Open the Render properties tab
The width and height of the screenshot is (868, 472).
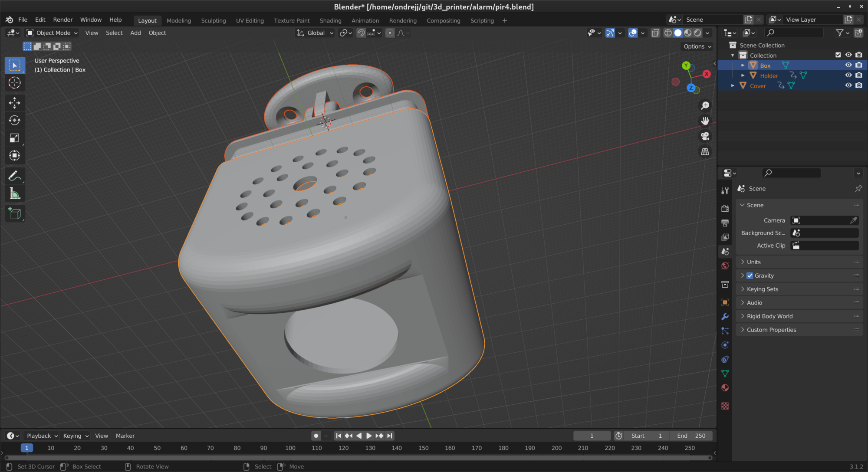725,209
